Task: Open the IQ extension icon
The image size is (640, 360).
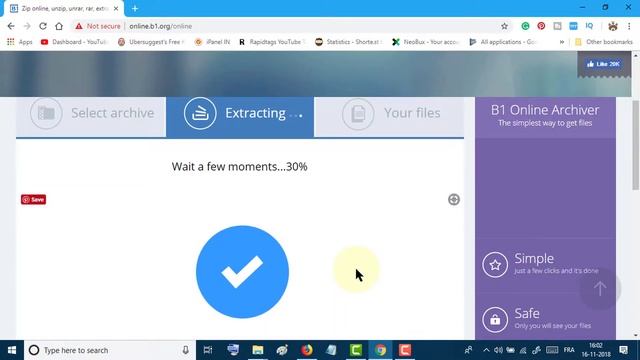Action: coord(589,26)
